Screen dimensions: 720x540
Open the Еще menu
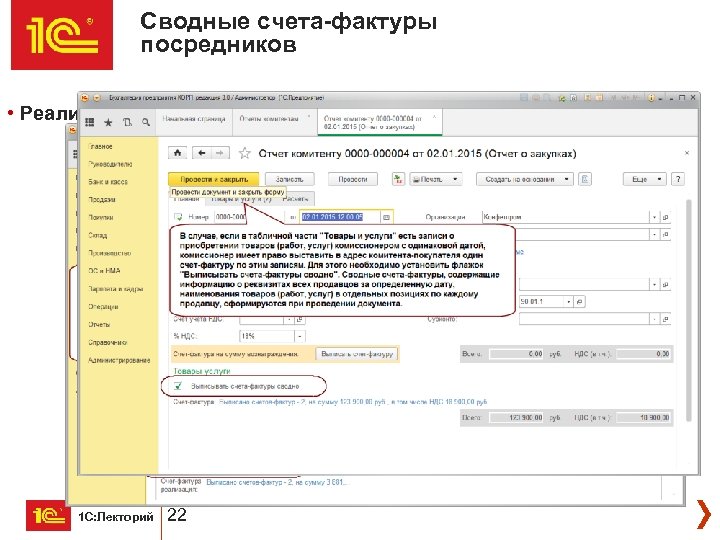tap(645, 179)
